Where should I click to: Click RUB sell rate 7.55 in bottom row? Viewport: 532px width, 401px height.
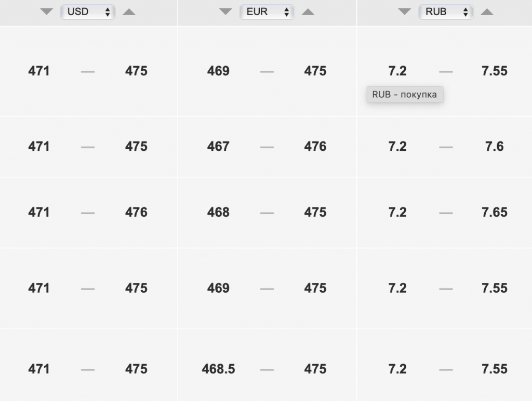(495, 369)
